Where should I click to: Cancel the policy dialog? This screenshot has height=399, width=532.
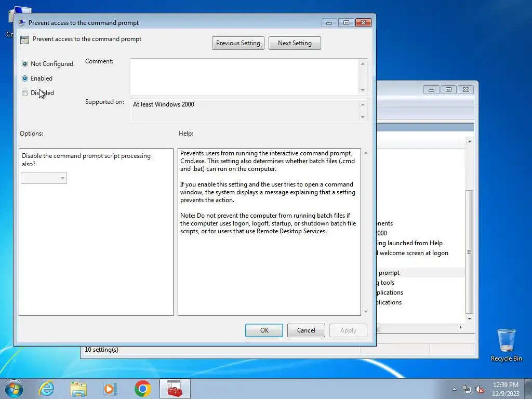306,330
